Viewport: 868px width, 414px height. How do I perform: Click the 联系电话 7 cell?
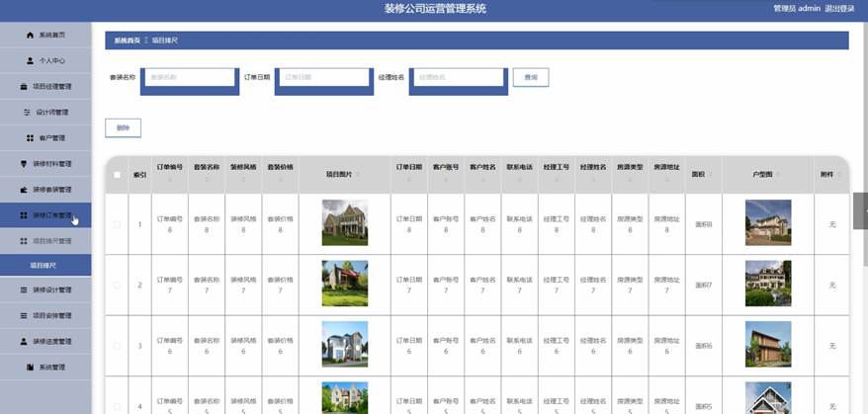[x=519, y=285]
